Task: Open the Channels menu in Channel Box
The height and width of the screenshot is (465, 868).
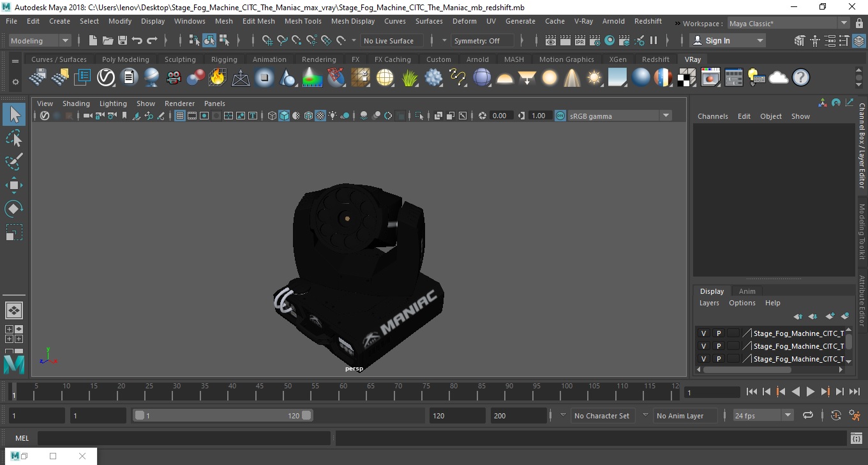Action: point(712,116)
